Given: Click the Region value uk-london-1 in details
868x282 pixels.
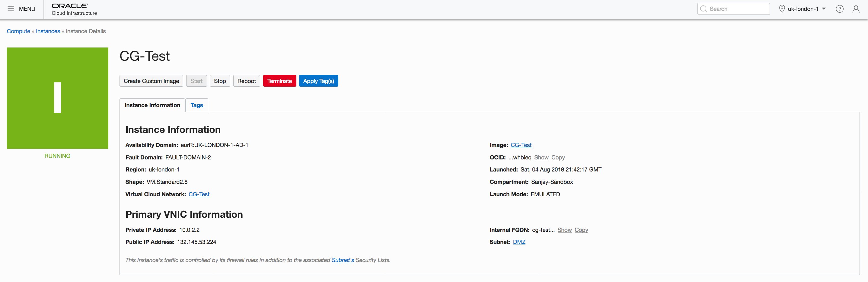Looking at the screenshot, I should (x=164, y=169).
